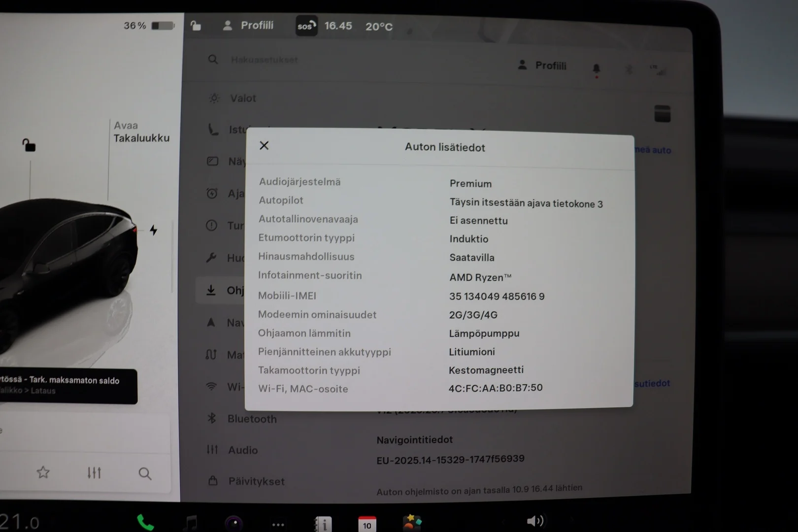The height and width of the screenshot is (532, 798).
Task: Open the Profiili menu in top bar
Action: click(x=248, y=26)
